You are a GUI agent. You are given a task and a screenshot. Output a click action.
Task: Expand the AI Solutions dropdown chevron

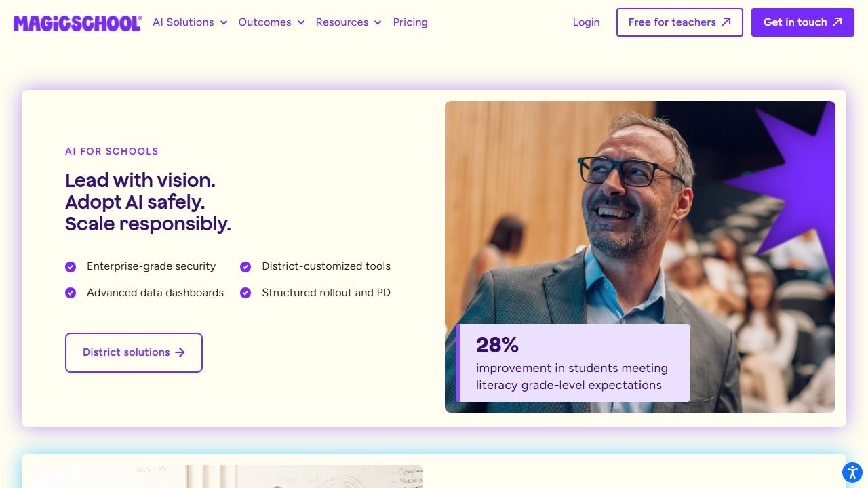[x=224, y=23]
